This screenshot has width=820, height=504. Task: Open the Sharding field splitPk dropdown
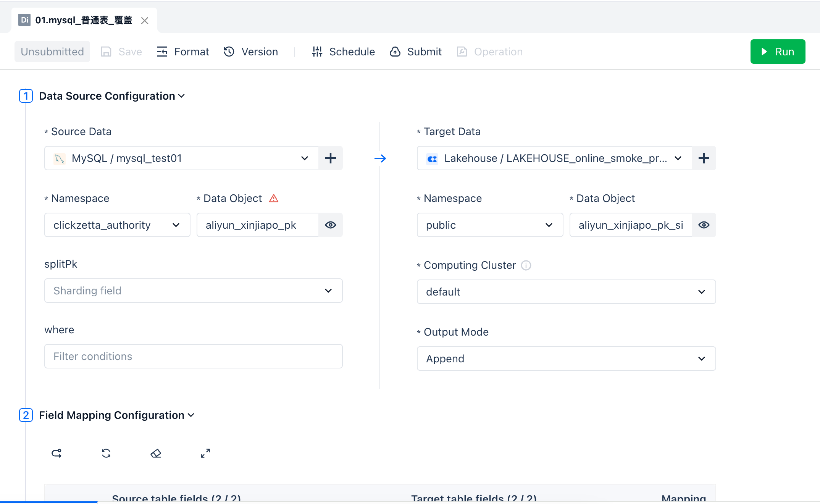(x=193, y=291)
